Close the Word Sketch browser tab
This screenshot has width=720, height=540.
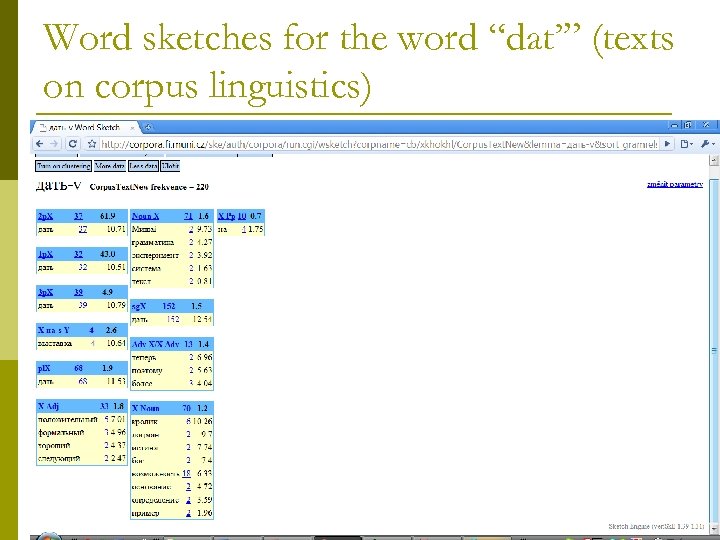click(x=132, y=128)
